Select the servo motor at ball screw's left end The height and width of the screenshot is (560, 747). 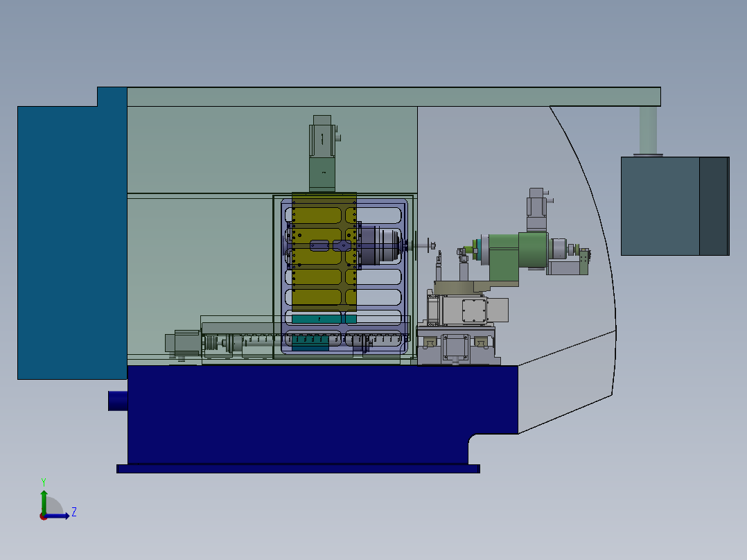click(x=183, y=344)
